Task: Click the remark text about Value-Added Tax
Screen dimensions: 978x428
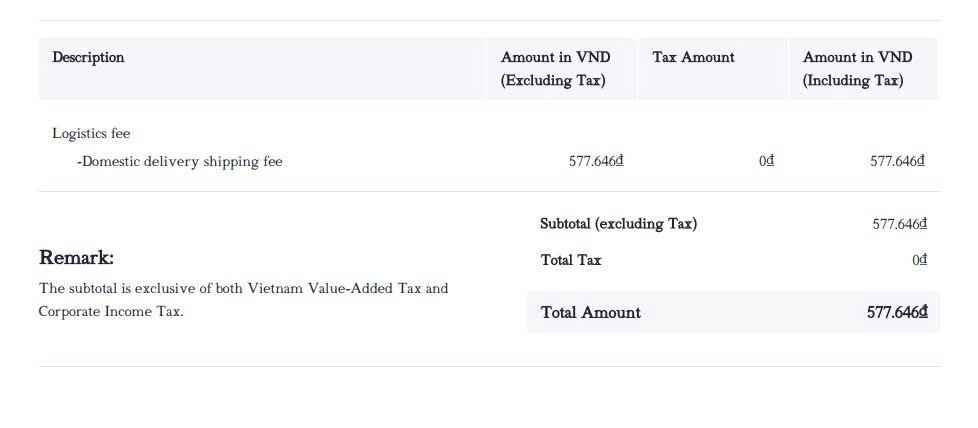Action: click(x=243, y=288)
